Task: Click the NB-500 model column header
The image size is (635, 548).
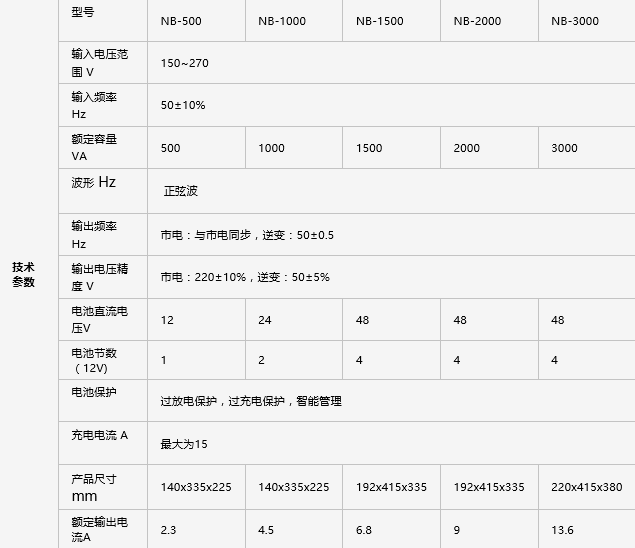Action: [x=183, y=21]
